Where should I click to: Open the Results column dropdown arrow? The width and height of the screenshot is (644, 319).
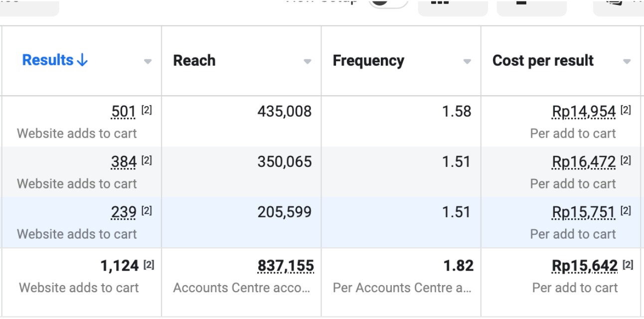click(148, 61)
